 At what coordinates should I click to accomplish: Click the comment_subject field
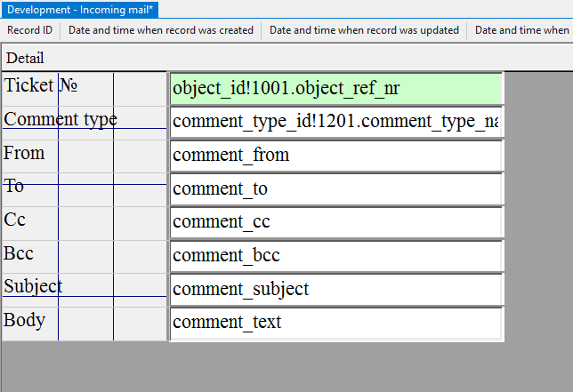coord(335,289)
